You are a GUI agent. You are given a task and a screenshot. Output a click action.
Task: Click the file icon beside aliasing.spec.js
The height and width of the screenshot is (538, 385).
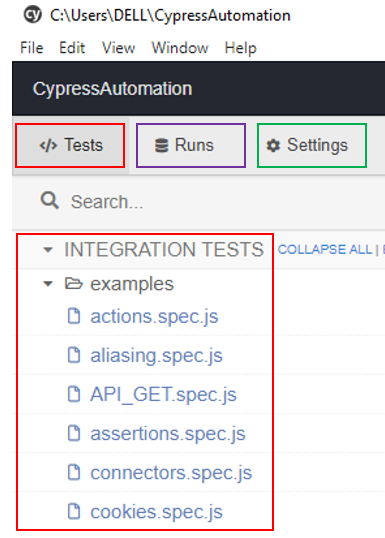(74, 355)
